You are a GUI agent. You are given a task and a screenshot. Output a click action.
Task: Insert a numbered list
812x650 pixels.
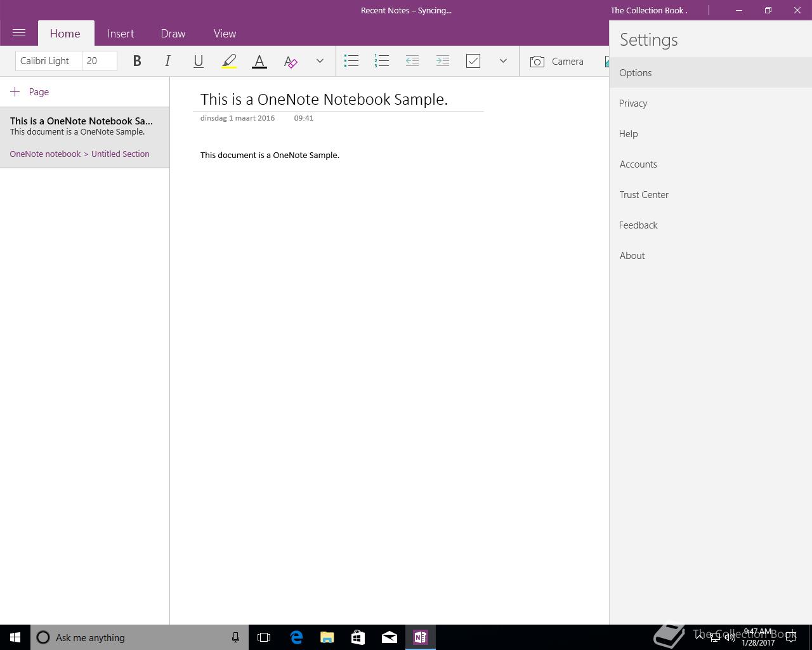point(382,61)
